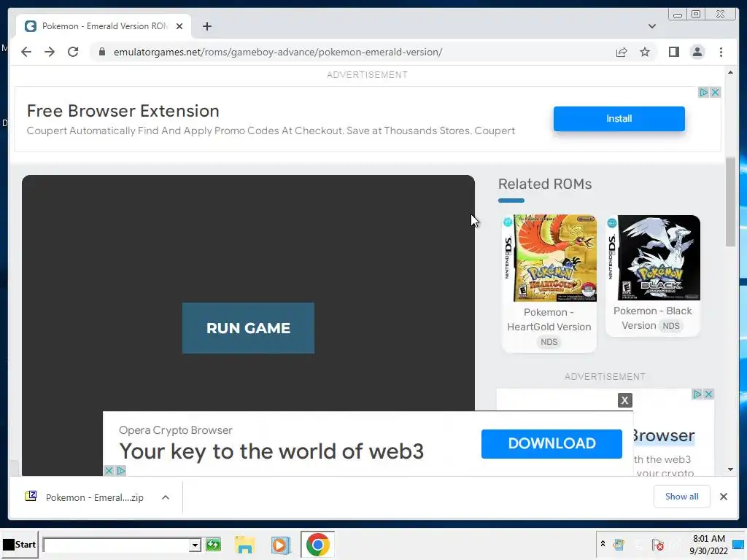Click Chrome icon in taskbar
Screen dimensions: 747x560
pyautogui.click(x=318, y=544)
